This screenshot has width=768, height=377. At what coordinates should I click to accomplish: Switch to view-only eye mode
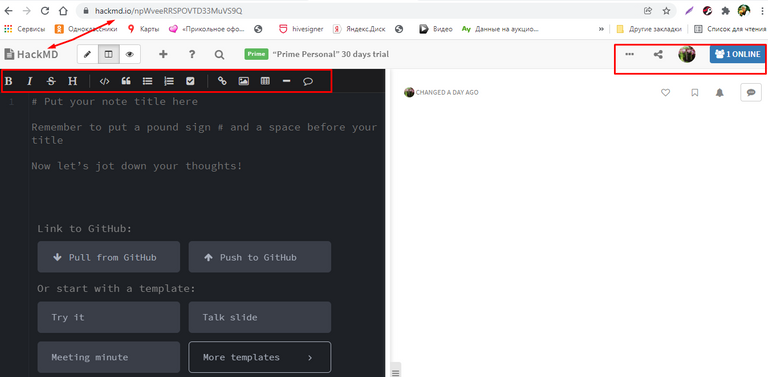pyautogui.click(x=129, y=54)
